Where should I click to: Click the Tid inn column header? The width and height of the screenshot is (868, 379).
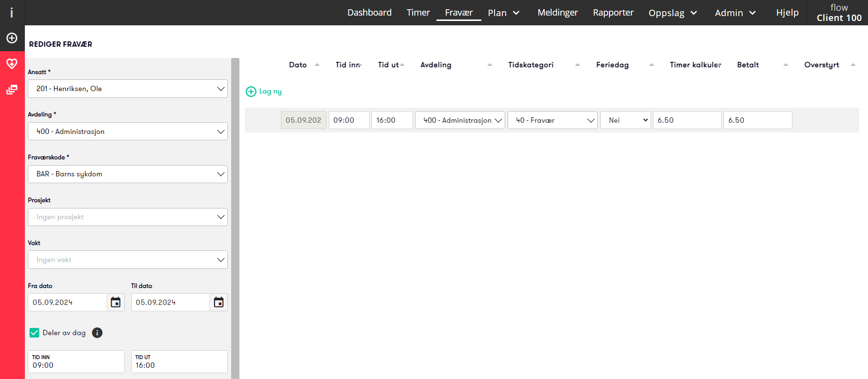click(348, 65)
